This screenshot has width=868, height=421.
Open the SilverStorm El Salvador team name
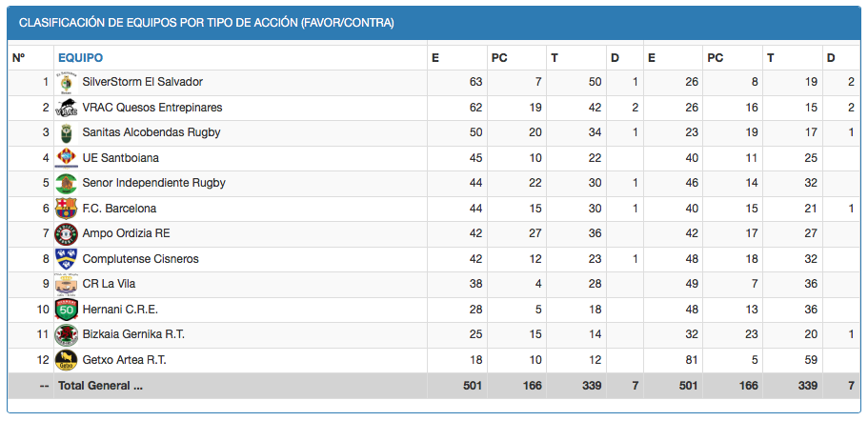(x=142, y=82)
